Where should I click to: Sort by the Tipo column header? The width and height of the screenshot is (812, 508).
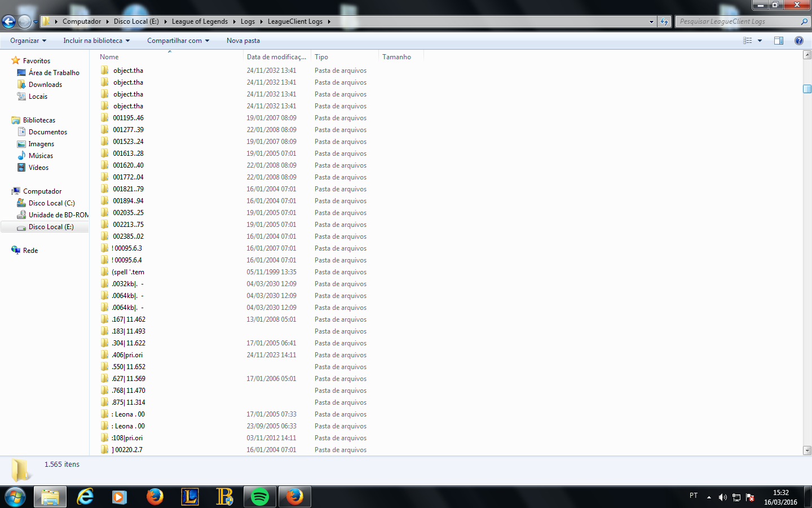[x=321, y=57]
